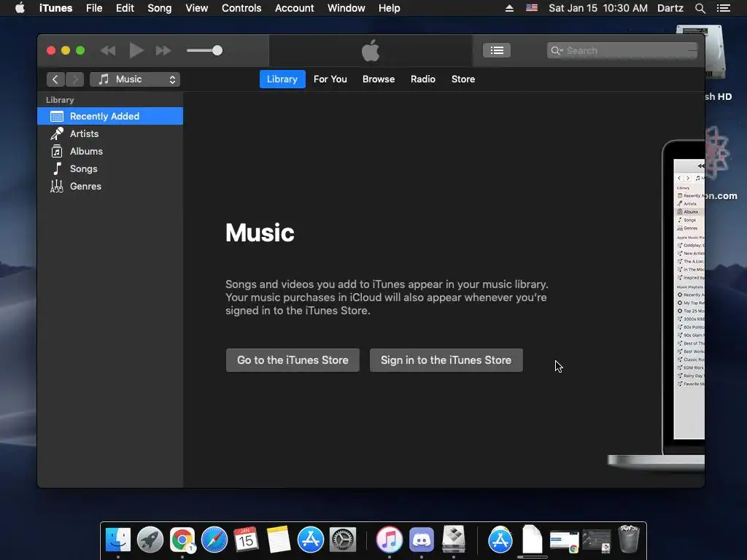Minimize iTunes with the yellow button
747x560 pixels.
pos(66,50)
